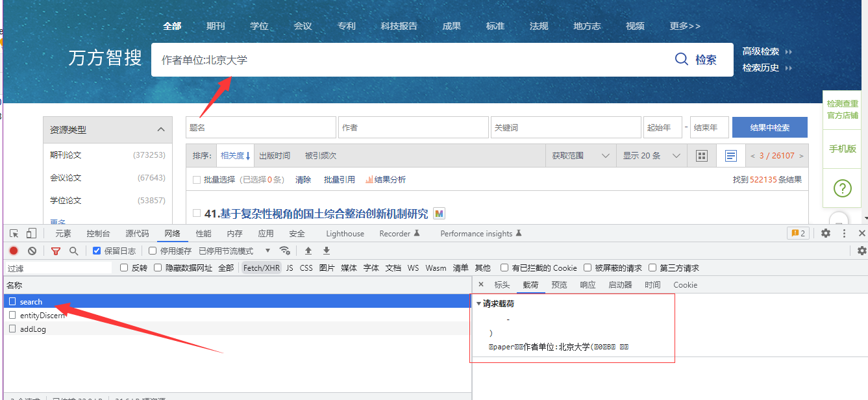Sort results by 相关度

(x=235, y=156)
